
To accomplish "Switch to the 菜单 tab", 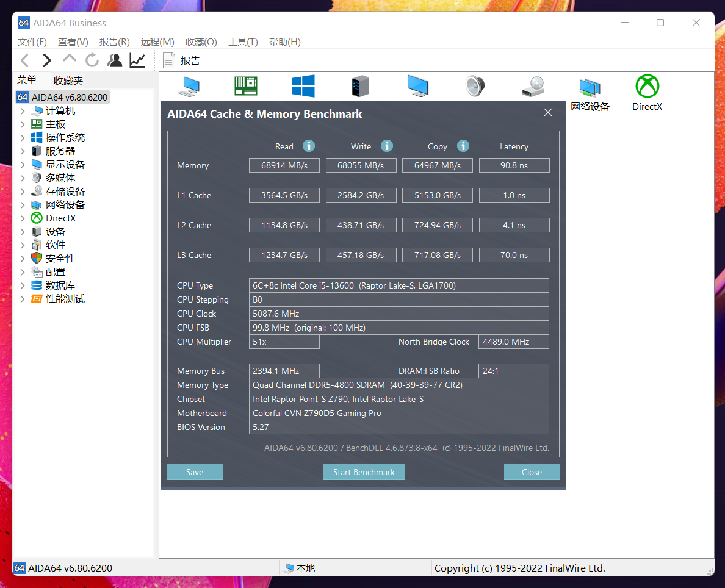I will 27,80.
